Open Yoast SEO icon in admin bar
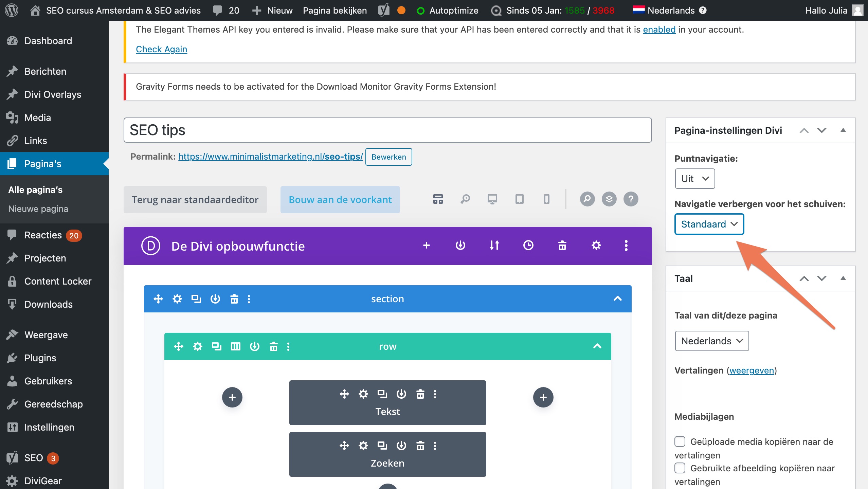868x489 pixels. 384,10
